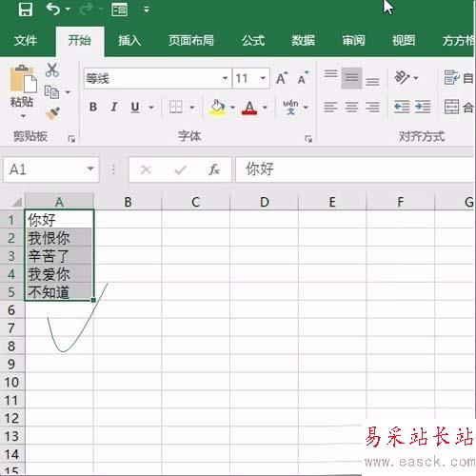476x476 pixels.
Task: Apply cell borders
Action: click(x=175, y=107)
